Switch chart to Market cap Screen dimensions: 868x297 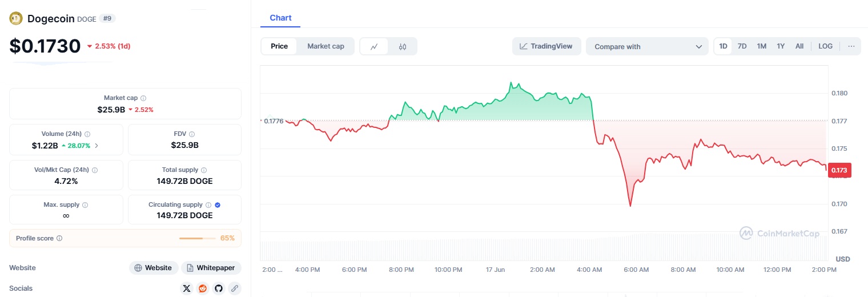[325, 46]
